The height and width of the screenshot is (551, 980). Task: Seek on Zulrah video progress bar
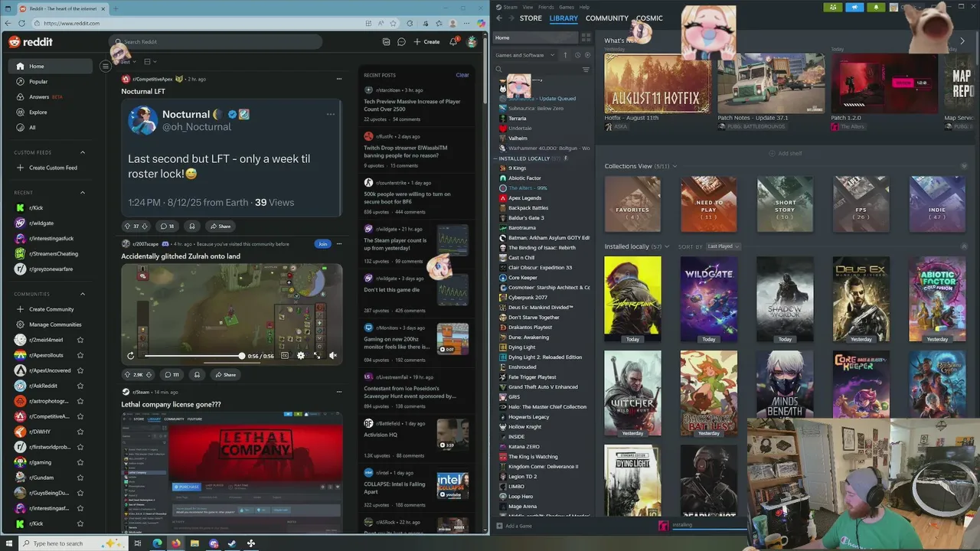tap(194, 356)
